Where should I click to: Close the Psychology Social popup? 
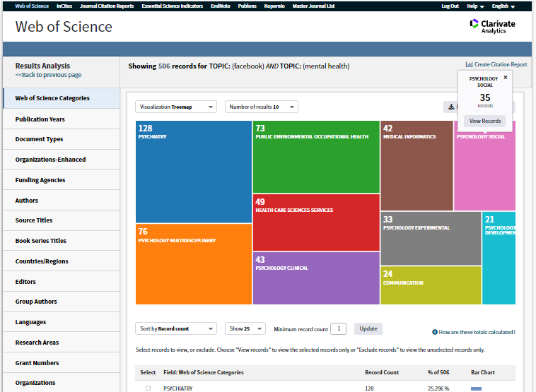point(505,78)
